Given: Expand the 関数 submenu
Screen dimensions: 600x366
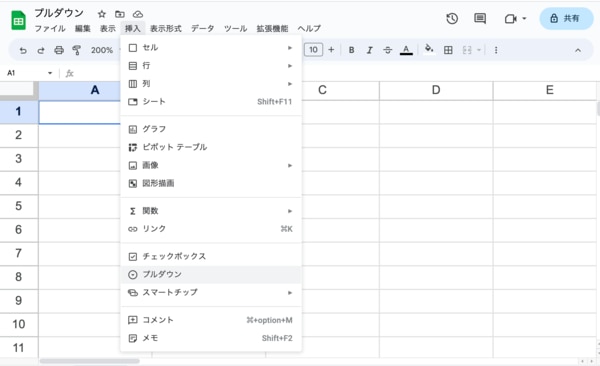Looking at the screenshot, I should 211,211.
